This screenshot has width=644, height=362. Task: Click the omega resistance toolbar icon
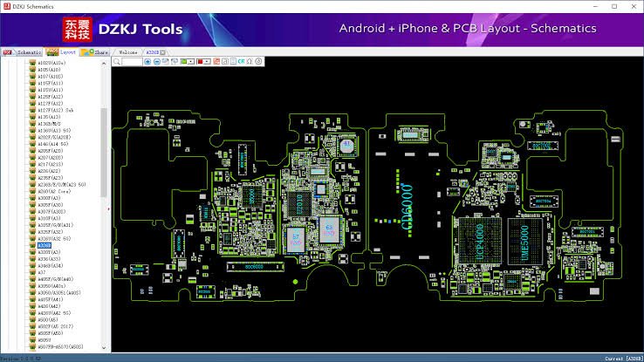pyautogui.click(x=250, y=62)
